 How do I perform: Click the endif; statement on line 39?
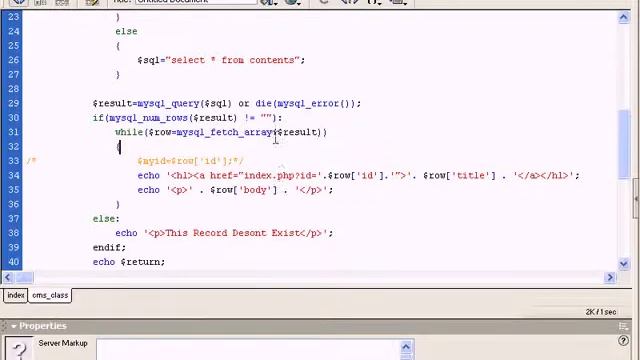click(109, 247)
